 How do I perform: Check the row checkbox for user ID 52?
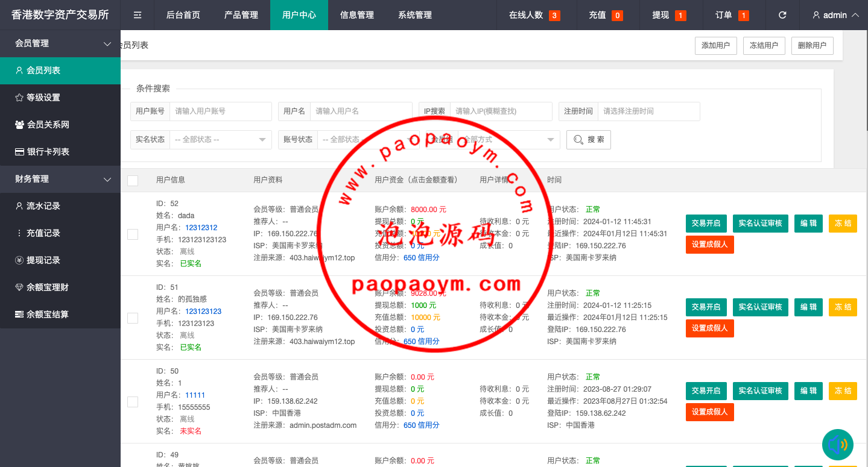tap(133, 234)
